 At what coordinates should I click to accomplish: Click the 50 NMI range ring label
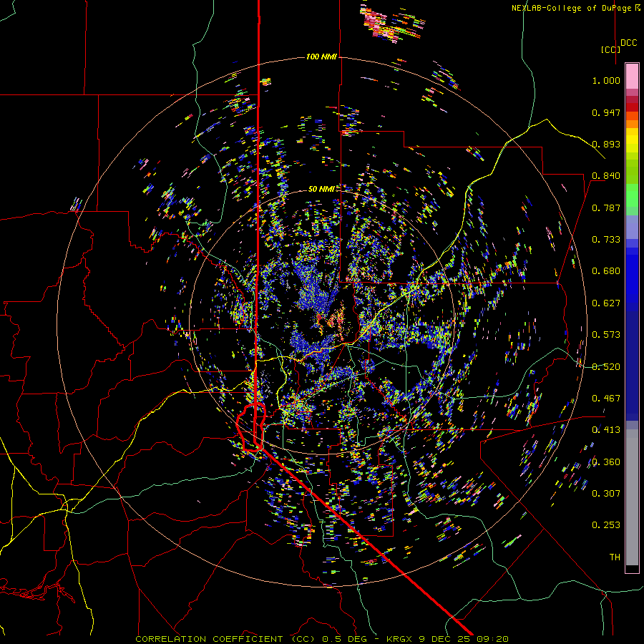321,189
